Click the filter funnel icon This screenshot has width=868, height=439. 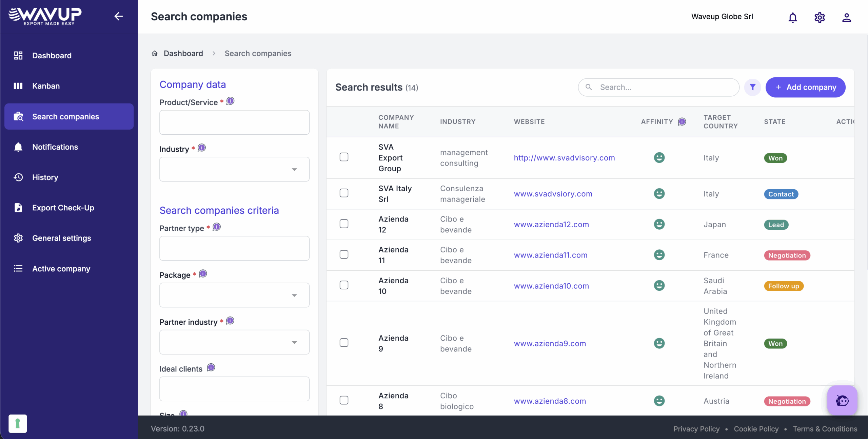(x=752, y=87)
